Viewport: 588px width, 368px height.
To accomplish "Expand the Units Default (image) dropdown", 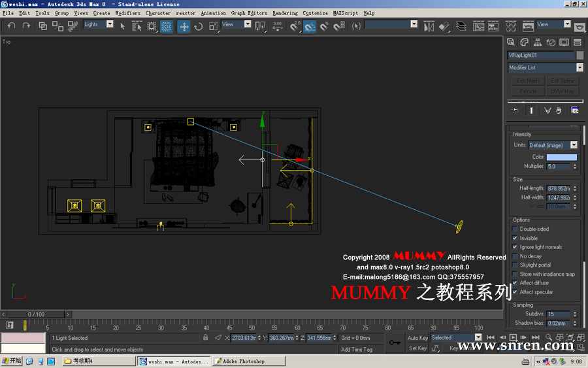I will 574,145.
